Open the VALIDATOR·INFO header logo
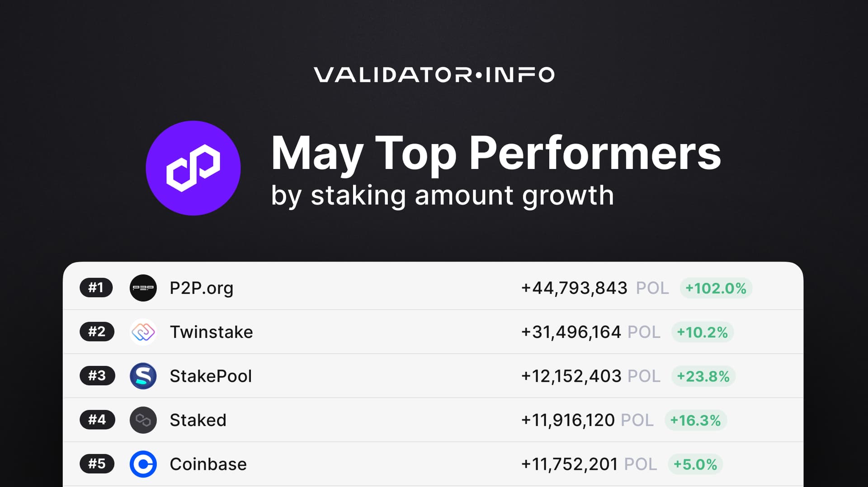Image resolution: width=868 pixels, height=487 pixels. pos(434,75)
